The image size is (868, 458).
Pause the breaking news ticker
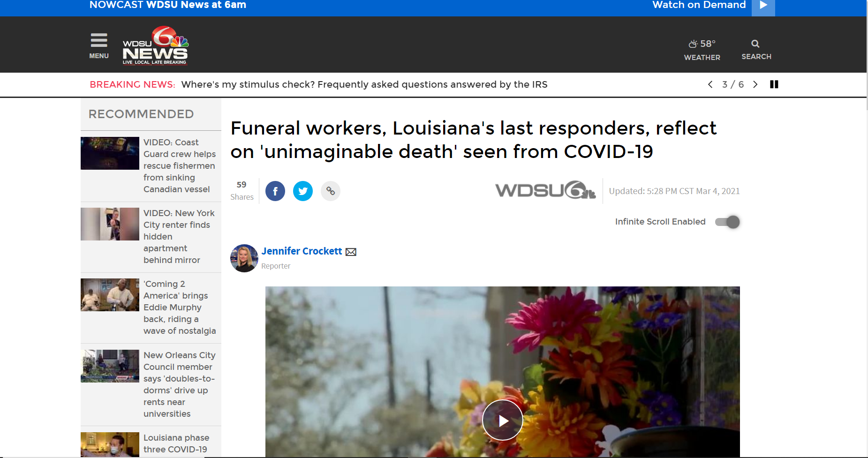774,84
